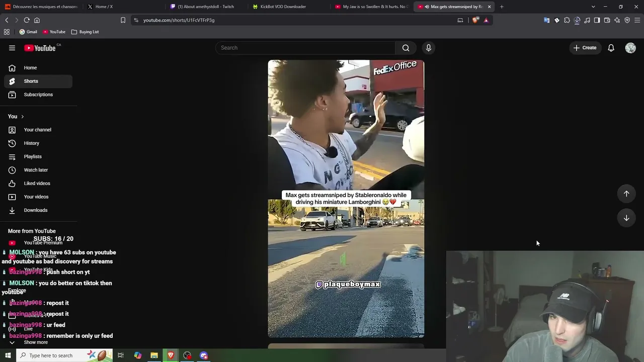Activate voice search microphone
Viewport: 644px width, 362px height.
pos(429,48)
